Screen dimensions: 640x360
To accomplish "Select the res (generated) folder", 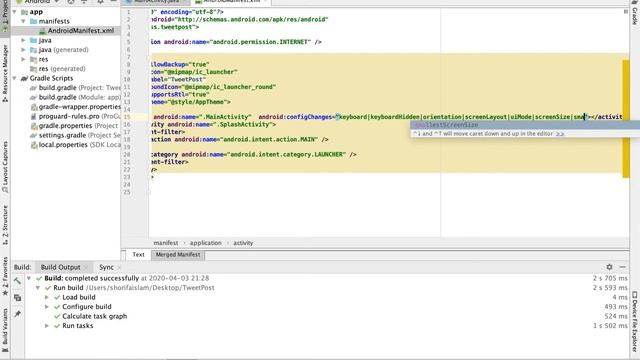I will [x=62, y=69].
